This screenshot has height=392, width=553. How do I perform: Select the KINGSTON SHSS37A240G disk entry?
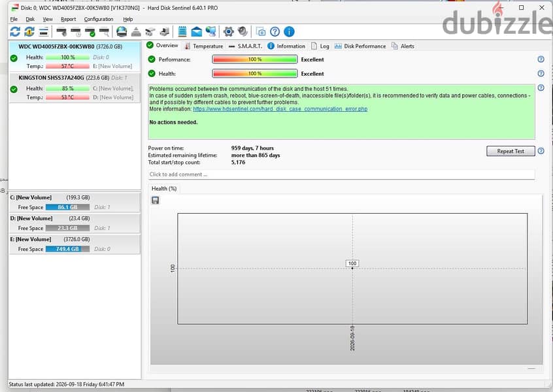[x=75, y=88]
